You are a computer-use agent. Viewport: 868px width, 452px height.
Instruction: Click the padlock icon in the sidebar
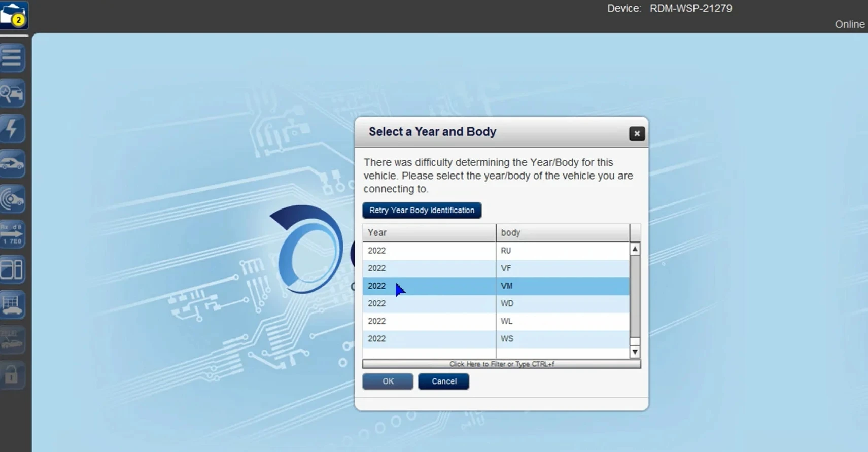click(12, 375)
